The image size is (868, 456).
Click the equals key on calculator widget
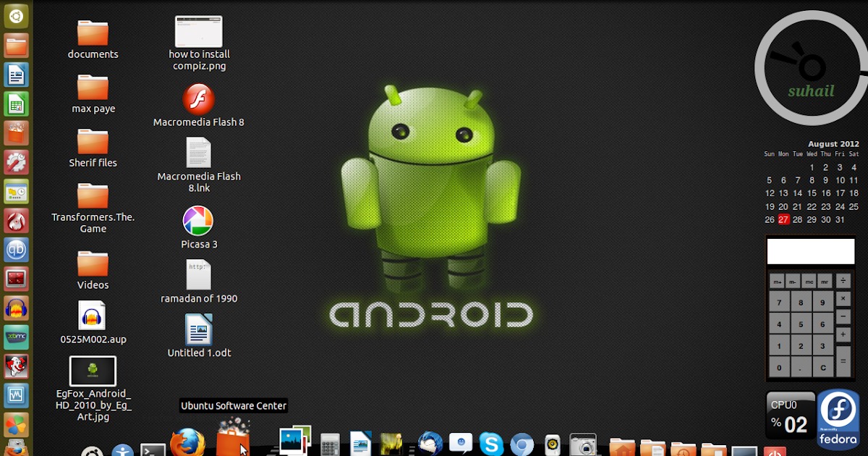coord(843,360)
